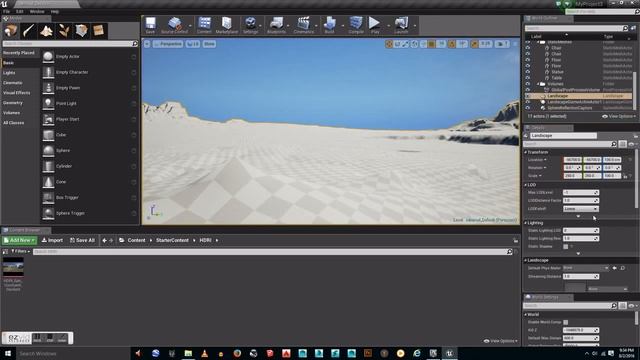The image size is (640, 360).
Task: Toggle visibility of SphereReflectionCapture actor
Action: click(527, 108)
